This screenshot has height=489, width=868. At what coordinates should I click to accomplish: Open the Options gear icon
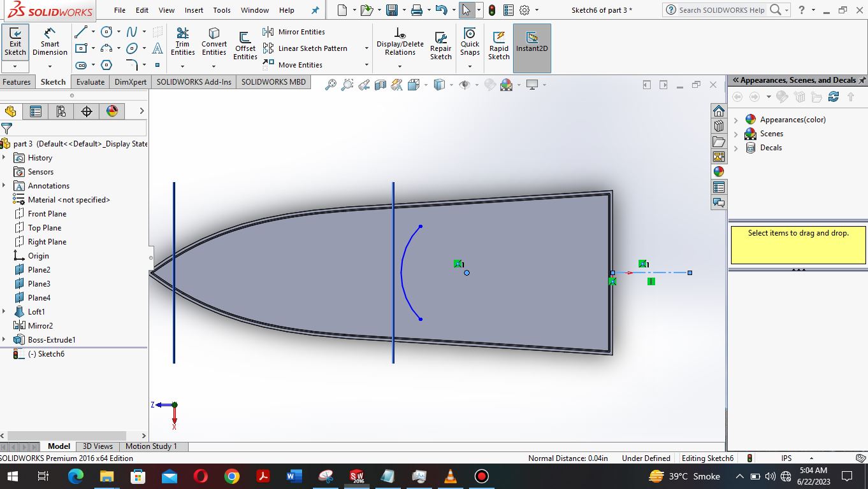tap(524, 10)
